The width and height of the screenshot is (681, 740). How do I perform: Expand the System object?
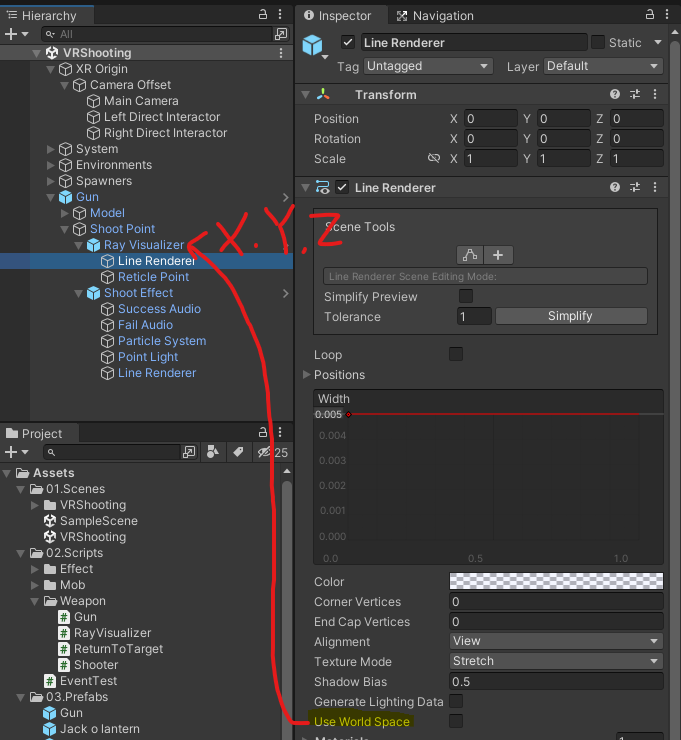(x=50, y=149)
